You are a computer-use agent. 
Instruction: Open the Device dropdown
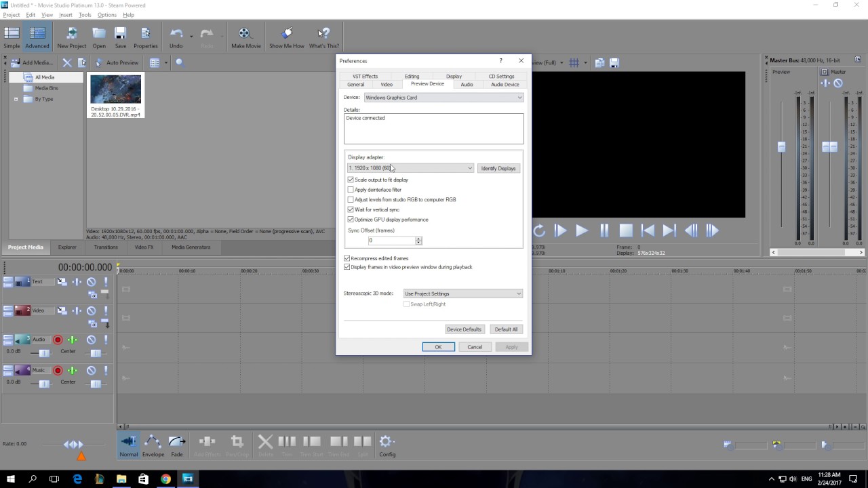click(443, 98)
